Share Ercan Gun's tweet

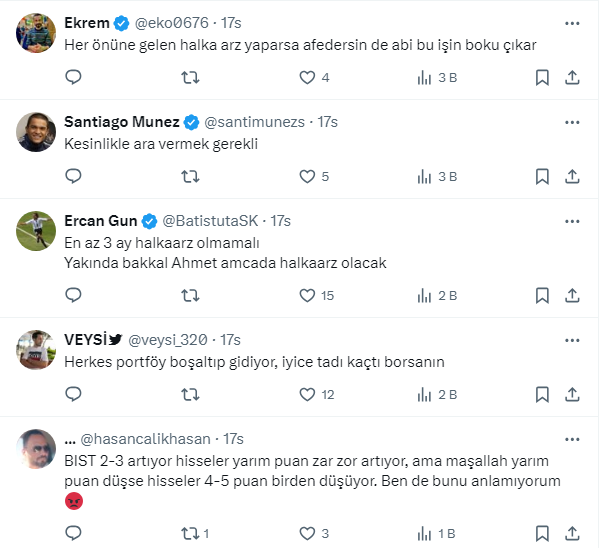(572, 295)
